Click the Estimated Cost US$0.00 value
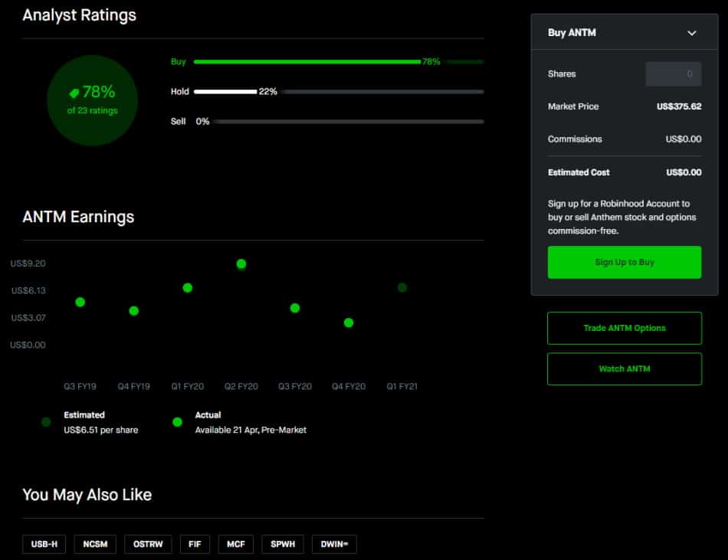 684,172
